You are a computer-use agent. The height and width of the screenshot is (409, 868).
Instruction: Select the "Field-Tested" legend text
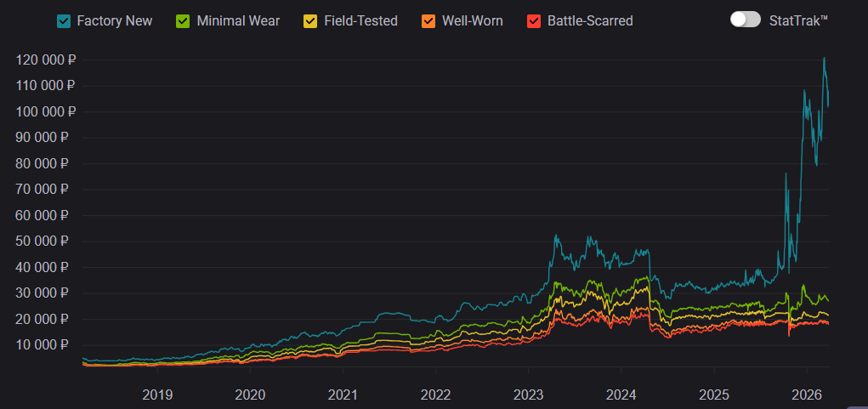point(360,20)
